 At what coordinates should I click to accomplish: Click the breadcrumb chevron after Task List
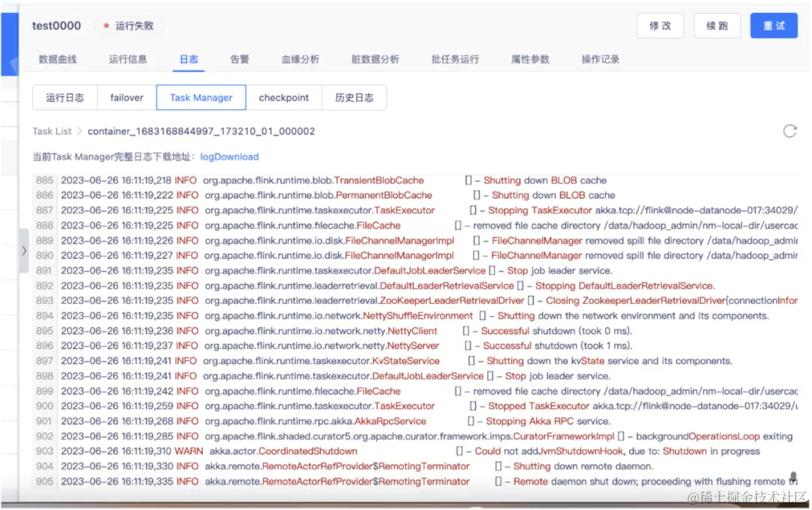(x=79, y=131)
